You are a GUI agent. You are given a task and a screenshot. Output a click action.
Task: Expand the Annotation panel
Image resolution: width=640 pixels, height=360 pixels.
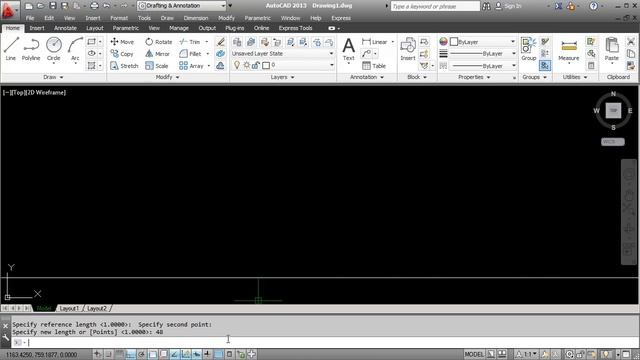pyautogui.click(x=367, y=77)
